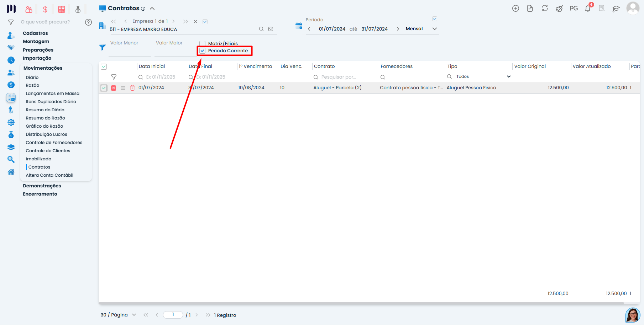Collapse the Contratos header with the chevron
Screen dimensions: 644x325
[x=152, y=8]
